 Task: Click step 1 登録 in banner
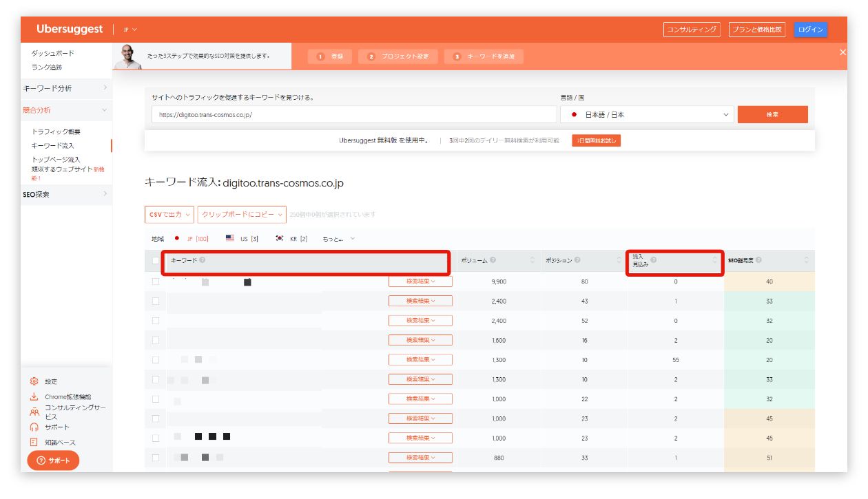point(330,56)
